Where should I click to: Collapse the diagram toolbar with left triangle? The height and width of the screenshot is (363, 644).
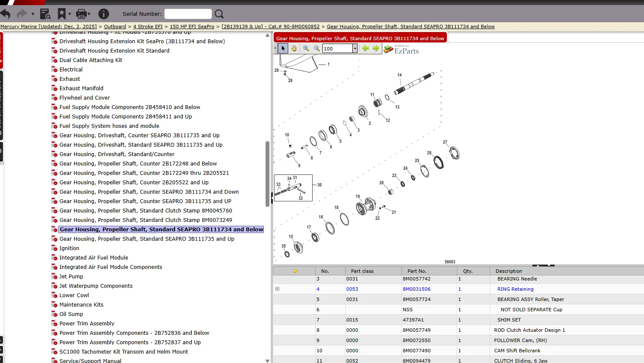[x=275, y=48]
